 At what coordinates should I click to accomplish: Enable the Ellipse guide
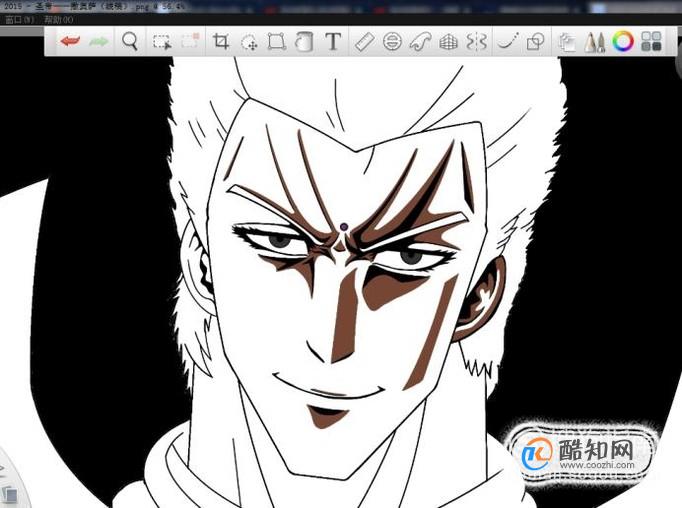click(392, 42)
